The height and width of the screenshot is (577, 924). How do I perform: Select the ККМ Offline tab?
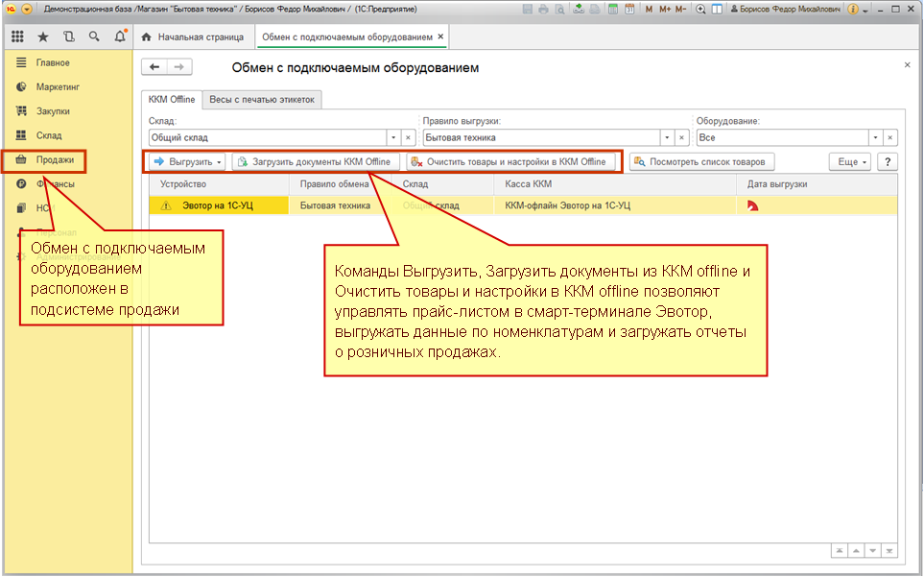click(x=172, y=100)
